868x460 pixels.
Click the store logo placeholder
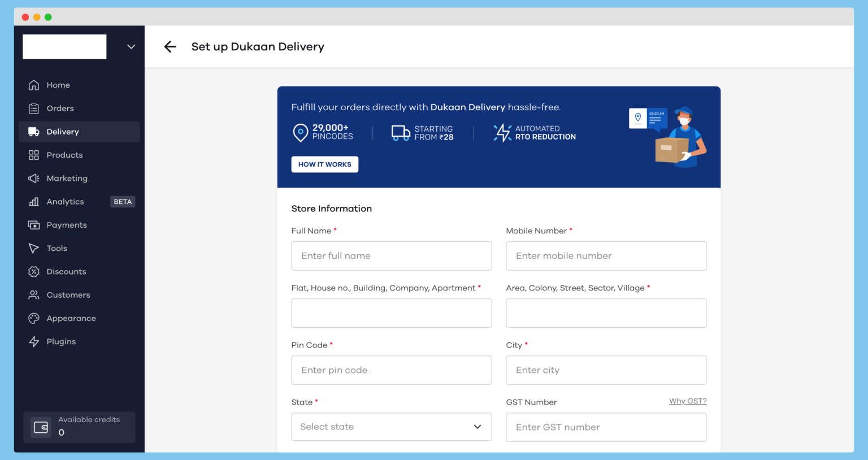pos(64,46)
